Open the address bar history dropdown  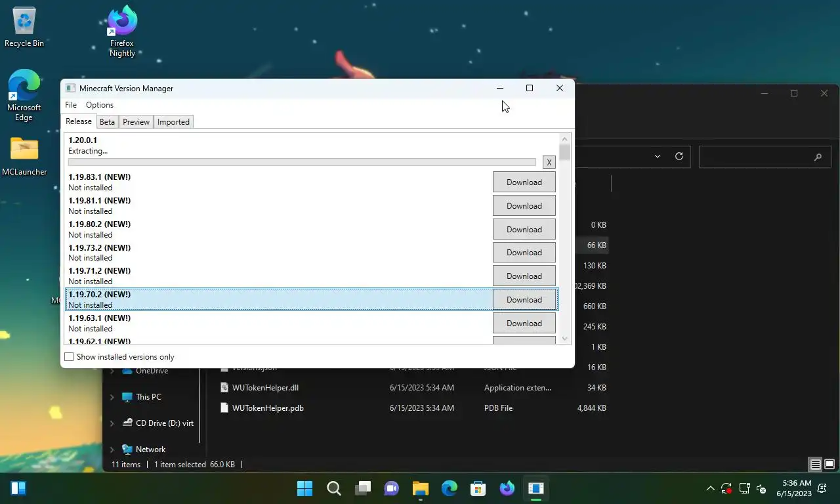[657, 156]
